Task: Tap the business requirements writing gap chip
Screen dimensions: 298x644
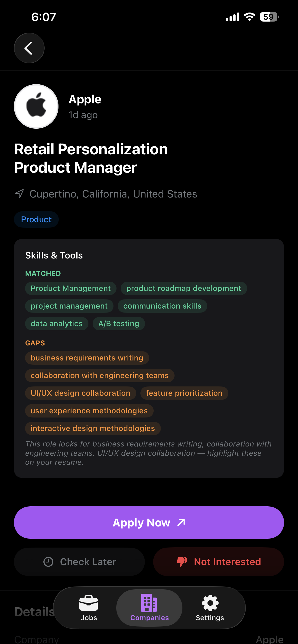Action: click(x=87, y=358)
